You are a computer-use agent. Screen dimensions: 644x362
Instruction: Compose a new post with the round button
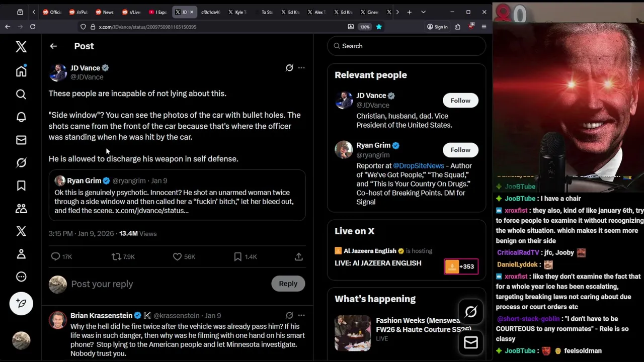click(x=21, y=303)
